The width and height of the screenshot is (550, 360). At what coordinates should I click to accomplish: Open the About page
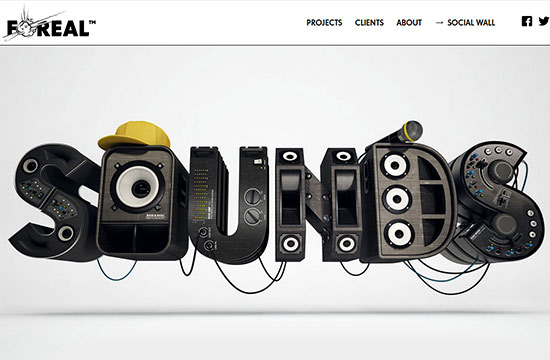(x=409, y=23)
